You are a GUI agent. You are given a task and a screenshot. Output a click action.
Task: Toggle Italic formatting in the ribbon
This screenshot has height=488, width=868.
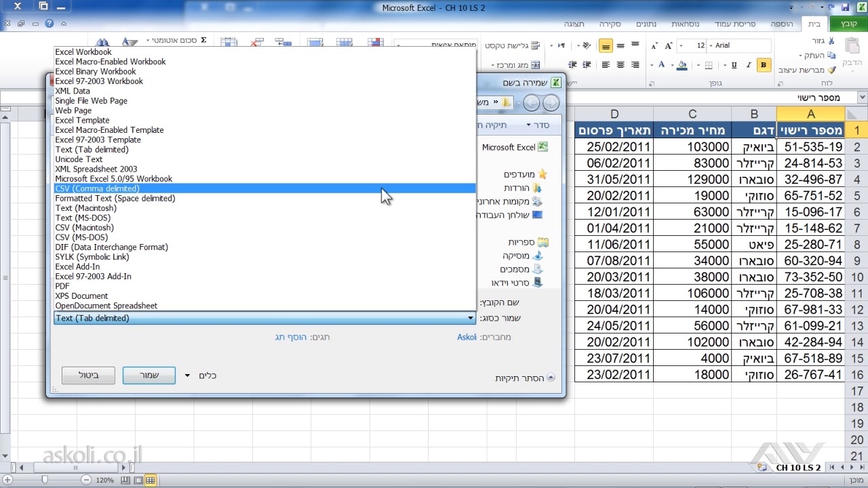749,65
